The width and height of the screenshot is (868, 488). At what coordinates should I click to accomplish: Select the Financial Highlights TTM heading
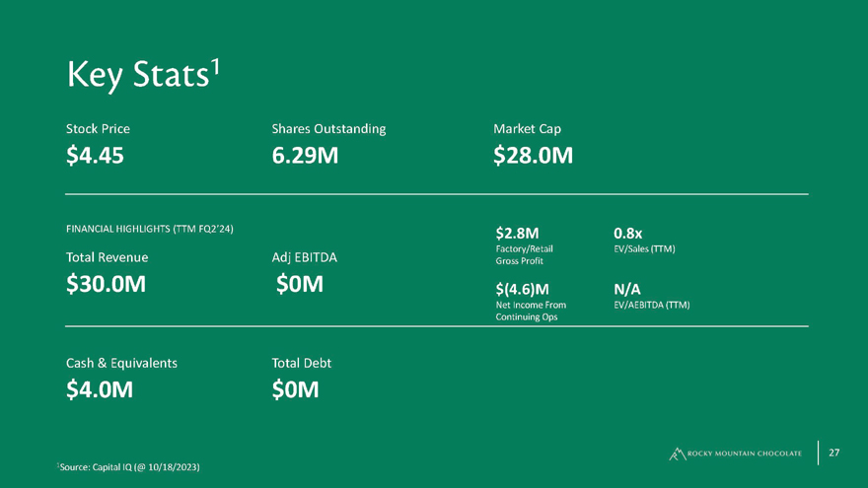coord(155,230)
